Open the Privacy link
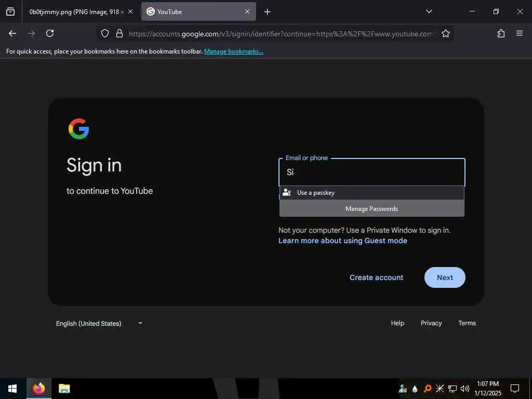Viewport: 532px width, 399px height. (431, 323)
